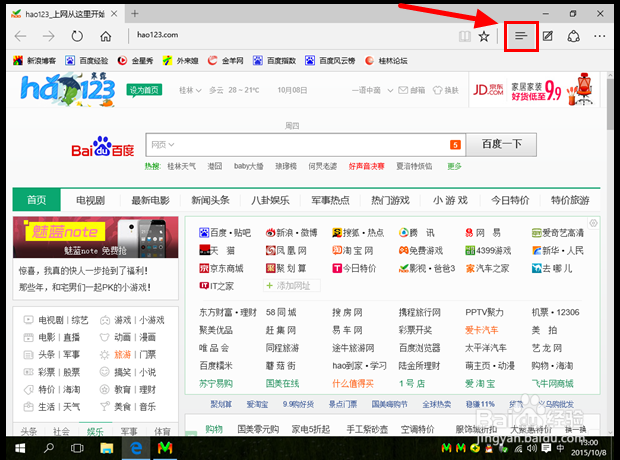Click the Edge icon on taskbar
This screenshot has height=460, width=620.
click(136, 448)
